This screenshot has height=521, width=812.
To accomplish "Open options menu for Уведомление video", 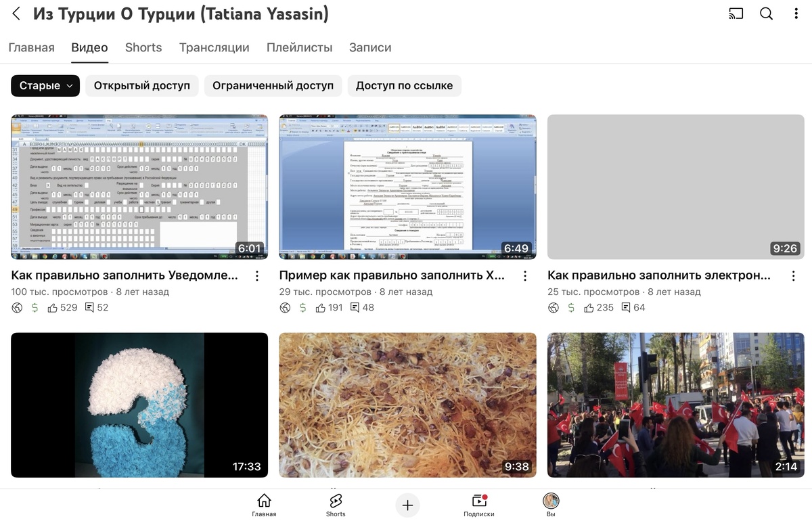I will click(x=257, y=276).
